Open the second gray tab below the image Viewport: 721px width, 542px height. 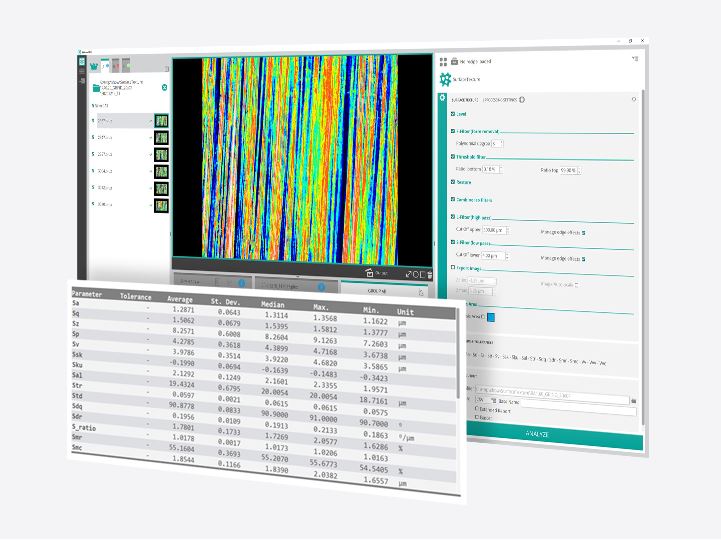[x=296, y=286]
